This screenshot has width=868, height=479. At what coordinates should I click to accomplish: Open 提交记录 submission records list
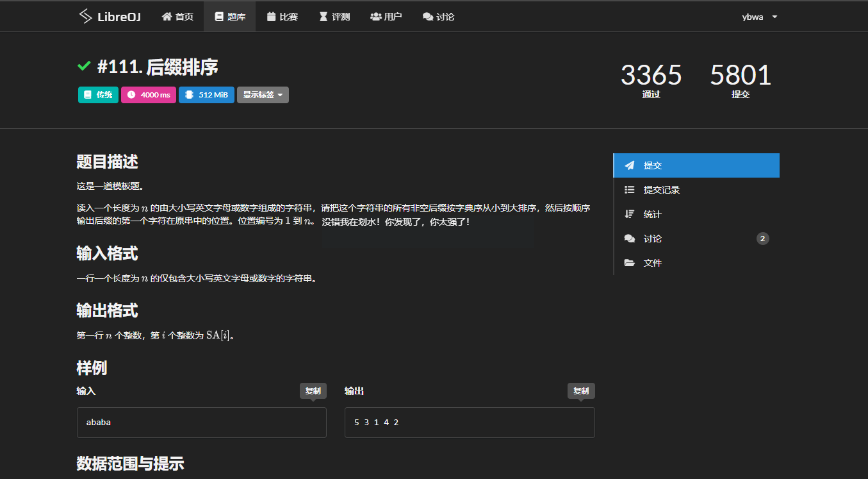pyautogui.click(x=661, y=190)
